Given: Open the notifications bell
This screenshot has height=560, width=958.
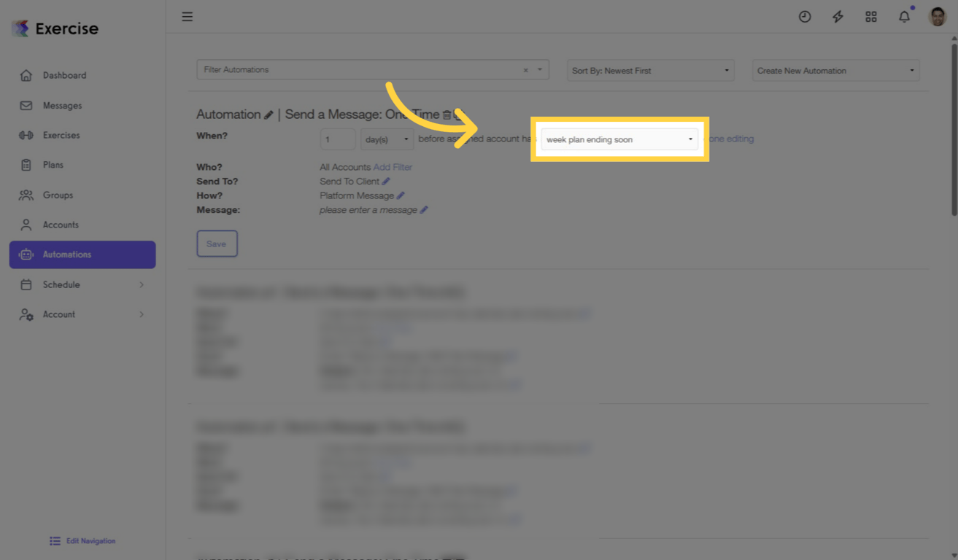Looking at the screenshot, I should [904, 16].
